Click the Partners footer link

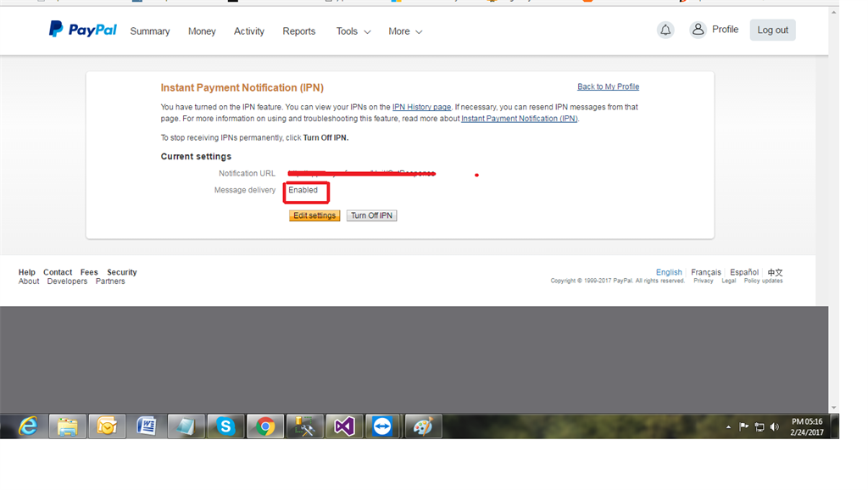110,281
